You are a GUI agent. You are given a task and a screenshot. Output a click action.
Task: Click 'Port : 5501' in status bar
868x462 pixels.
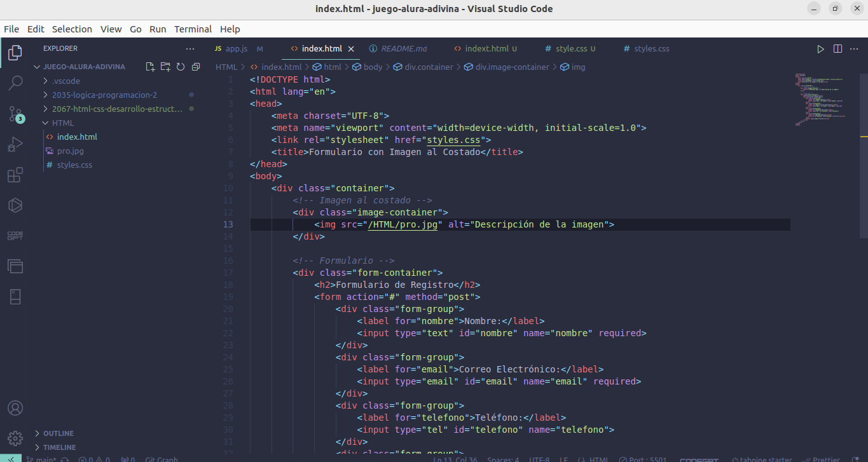(x=643, y=459)
